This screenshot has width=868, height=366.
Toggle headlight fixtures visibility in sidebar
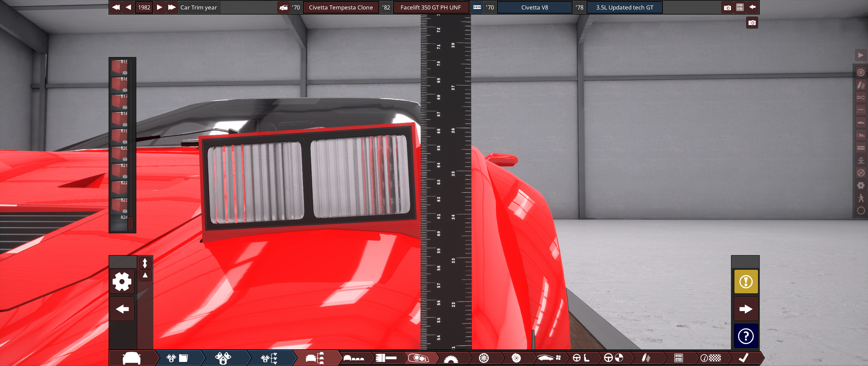tap(861, 135)
